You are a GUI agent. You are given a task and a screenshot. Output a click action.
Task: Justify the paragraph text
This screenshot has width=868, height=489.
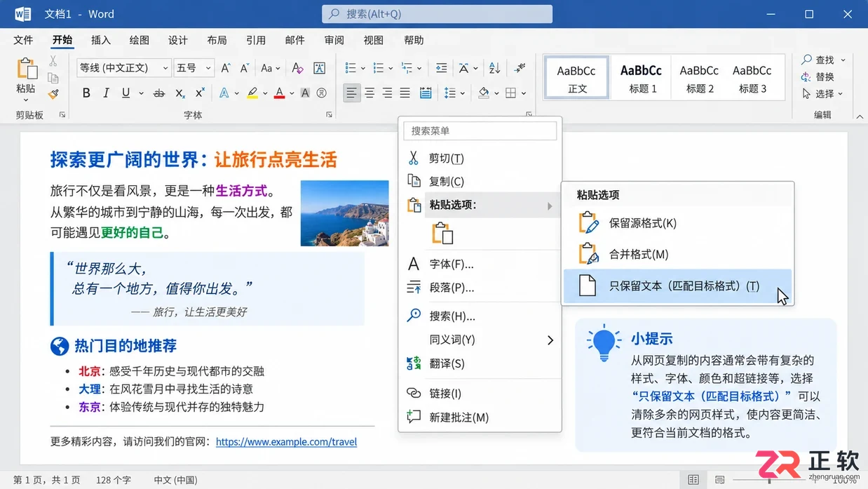point(405,93)
